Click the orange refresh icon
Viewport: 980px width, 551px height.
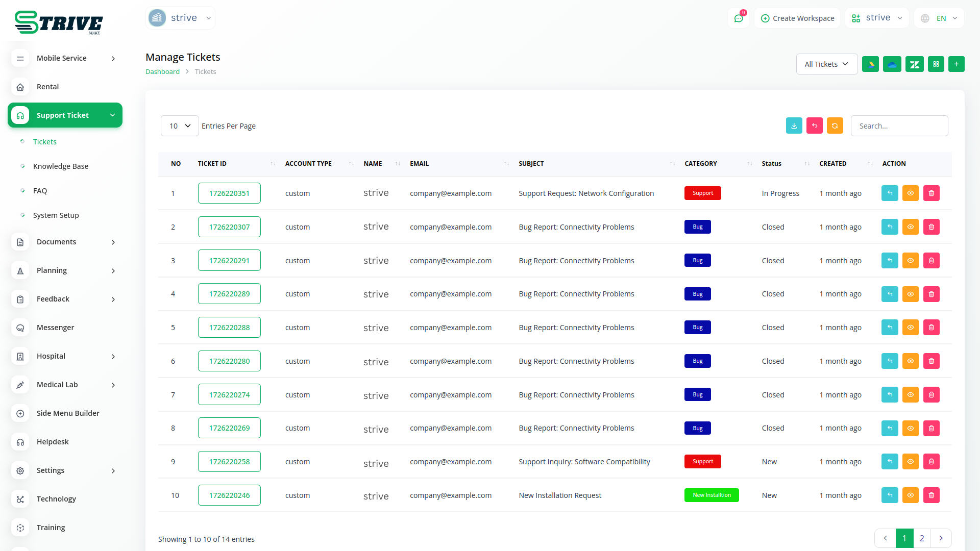(835, 126)
